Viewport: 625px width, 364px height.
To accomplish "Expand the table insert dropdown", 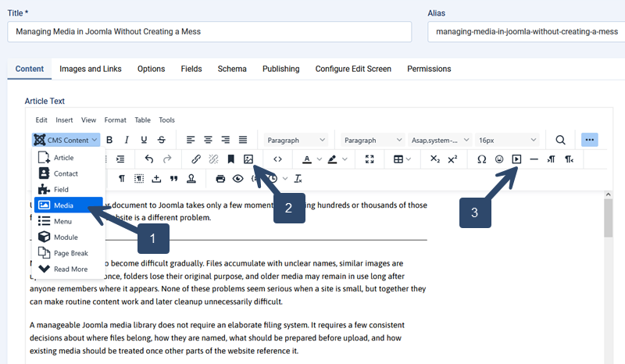I will click(x=408, y=159).
